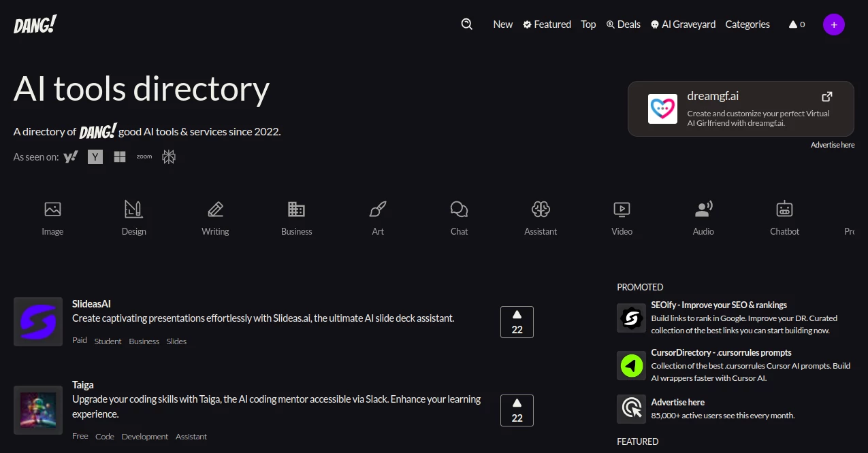Open external link icon on dreamgf.ai card

827,97
